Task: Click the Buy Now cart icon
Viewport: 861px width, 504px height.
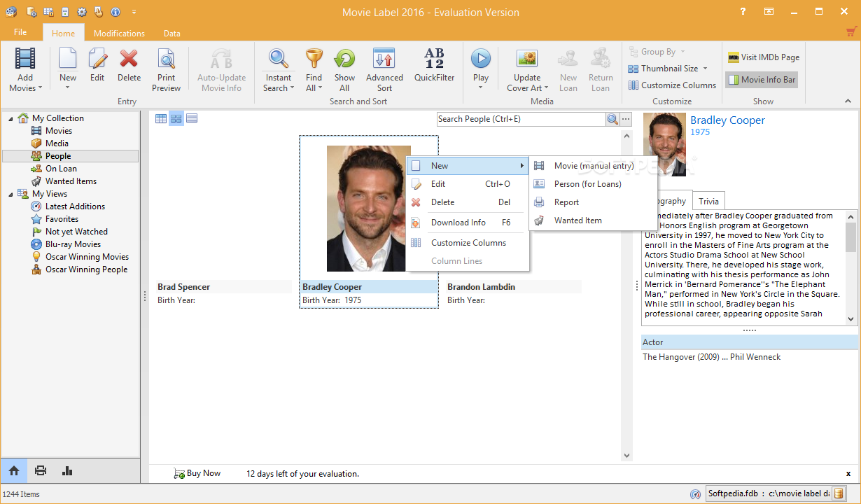Action: coord(179,474)
